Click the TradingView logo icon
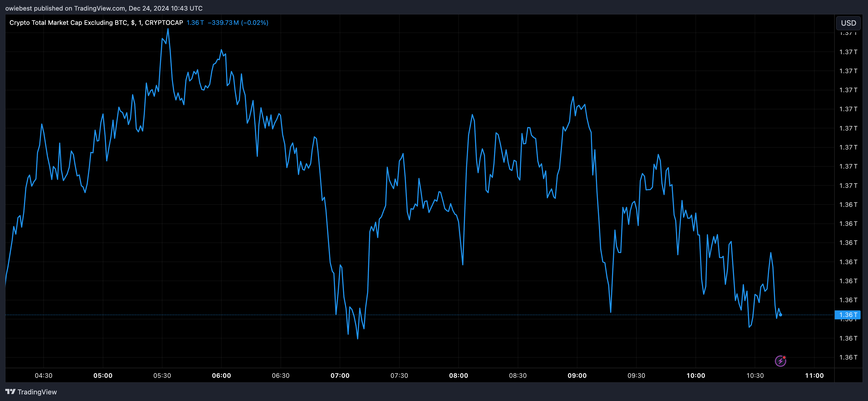This screenshot has height=401, width=868. [x=11, y=391]
